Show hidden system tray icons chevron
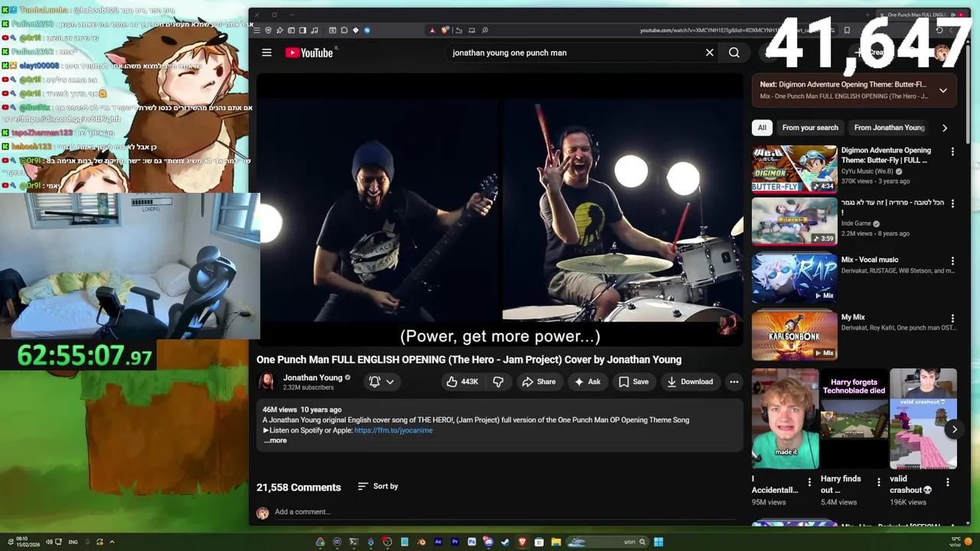980x551 pixels. 112,542
